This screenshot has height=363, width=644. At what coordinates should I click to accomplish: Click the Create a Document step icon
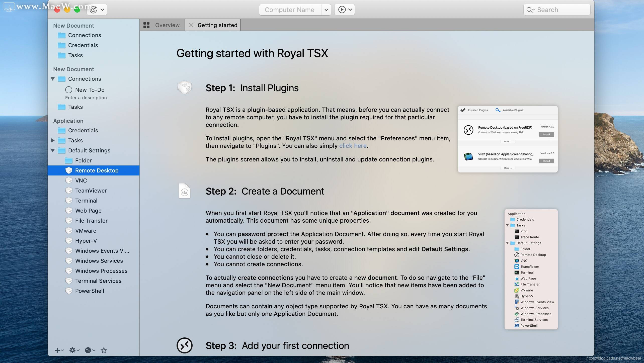(184, 191)
